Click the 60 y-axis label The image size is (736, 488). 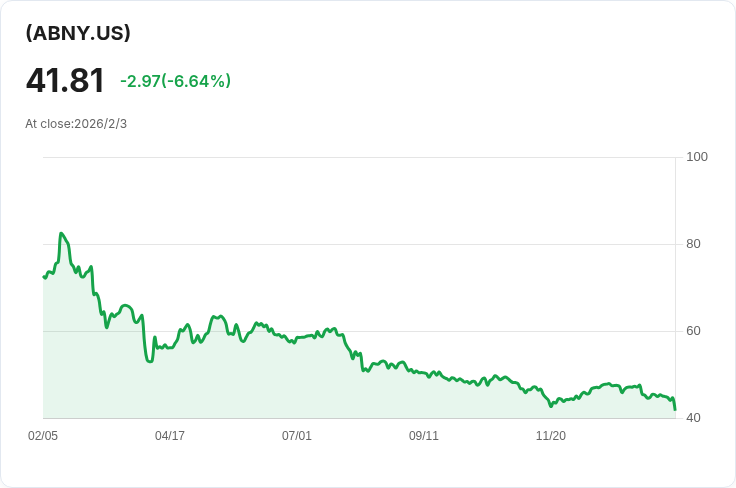693,331
